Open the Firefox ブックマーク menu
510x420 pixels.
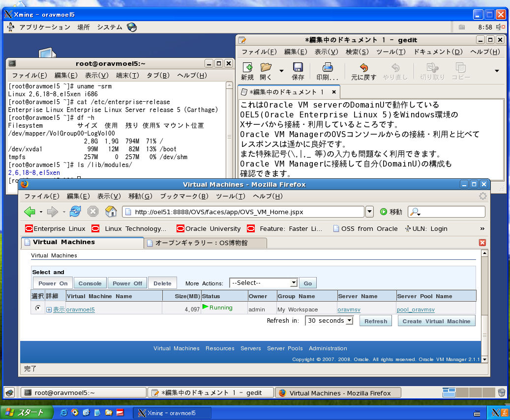184,196
